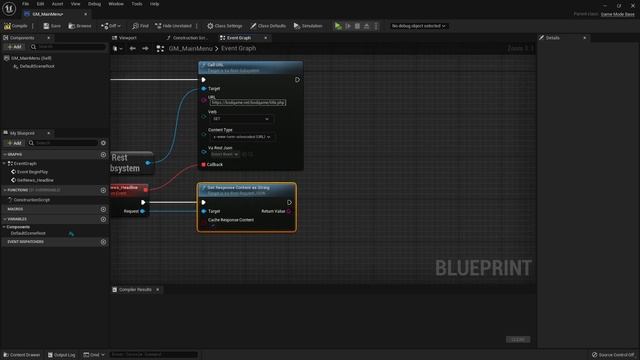Click the Return Value output pin

click(289, 211)
